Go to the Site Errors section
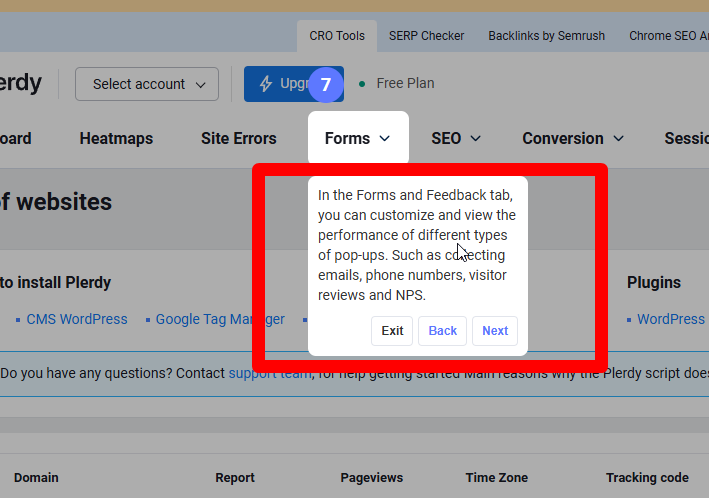Viewport: 709px width, 498px height. pos(239,138)
